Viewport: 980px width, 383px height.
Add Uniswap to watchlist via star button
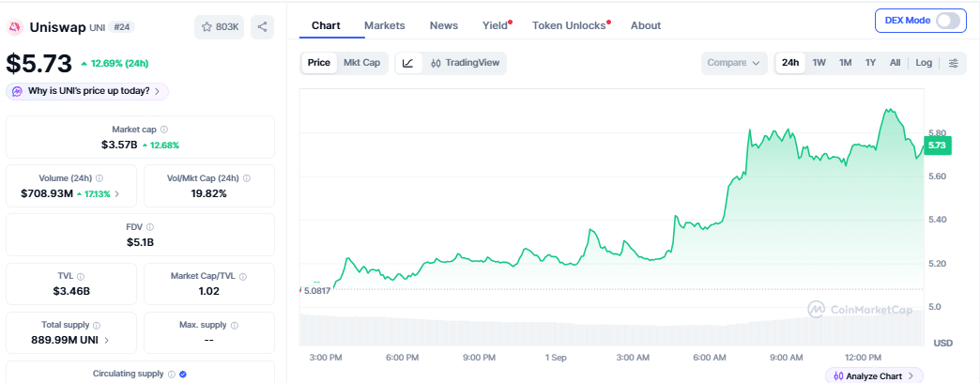220,27
